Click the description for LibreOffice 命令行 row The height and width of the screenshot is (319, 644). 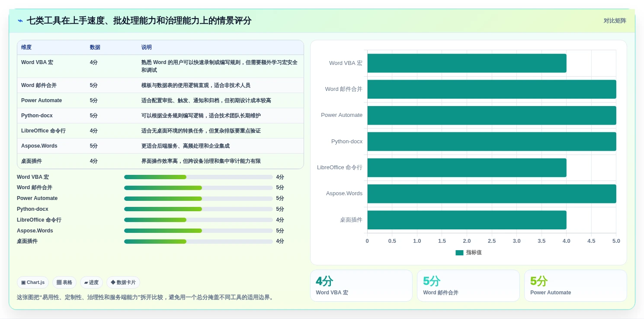201,131
